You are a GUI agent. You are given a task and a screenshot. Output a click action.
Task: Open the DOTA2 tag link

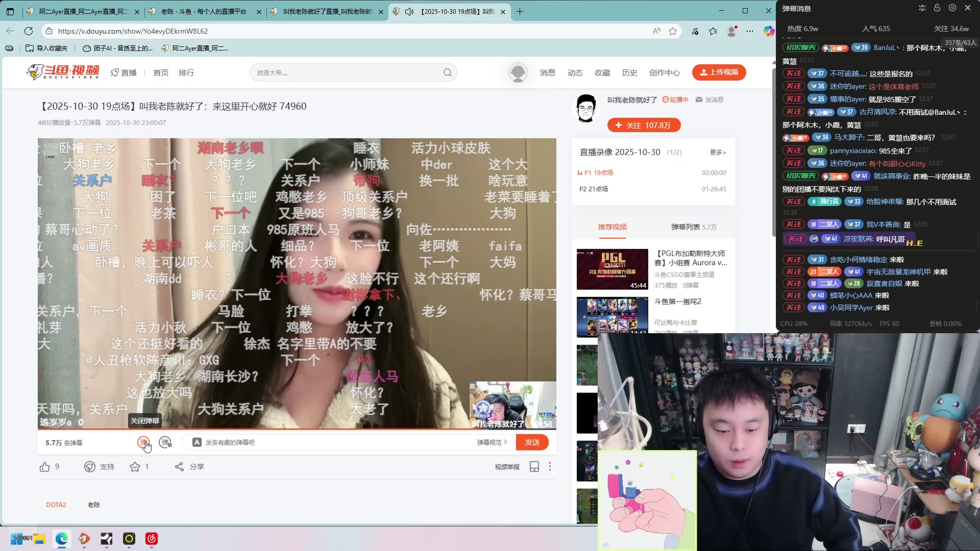(x=56, y=504)
